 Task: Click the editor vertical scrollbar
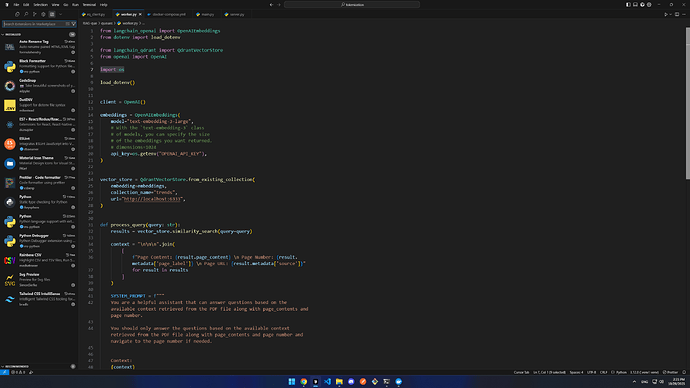point(687,103)
